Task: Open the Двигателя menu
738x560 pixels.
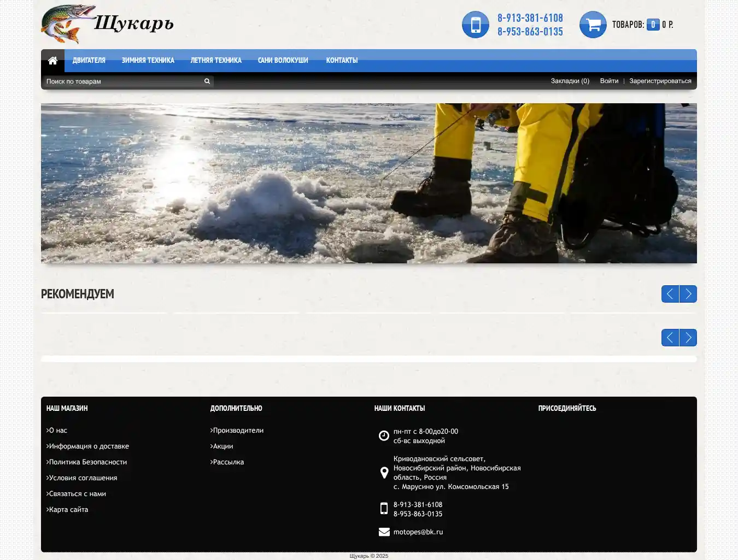Action: coord(89,61)
